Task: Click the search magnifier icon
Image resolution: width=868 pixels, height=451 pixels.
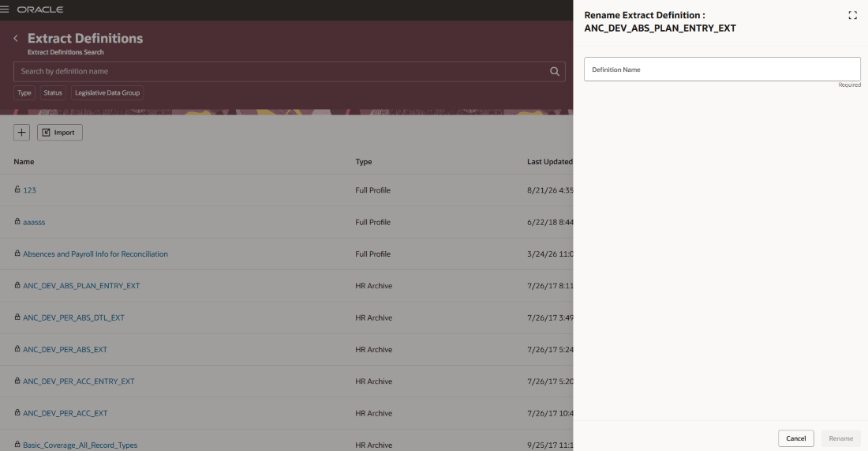Action: 554,71
